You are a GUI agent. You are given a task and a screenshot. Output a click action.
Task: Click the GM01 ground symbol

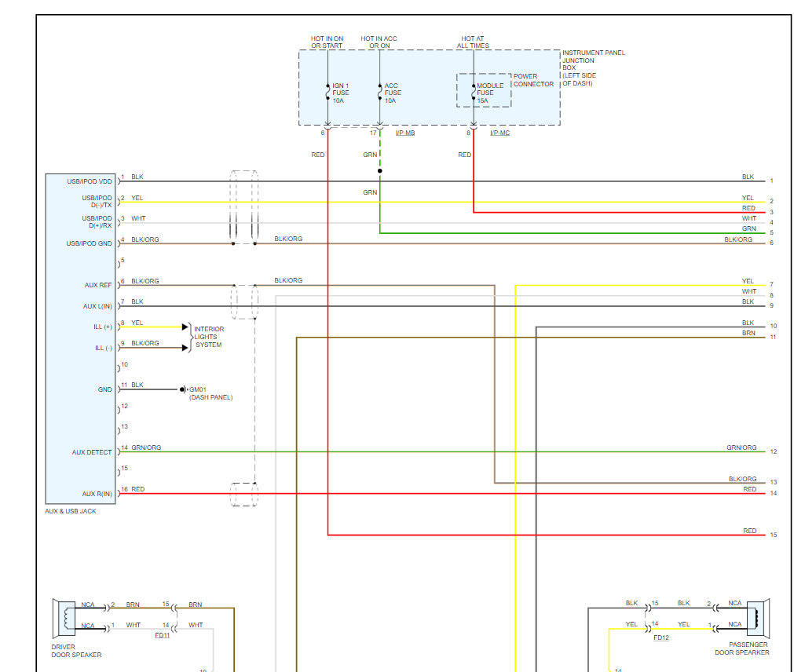tap(183, 389)
